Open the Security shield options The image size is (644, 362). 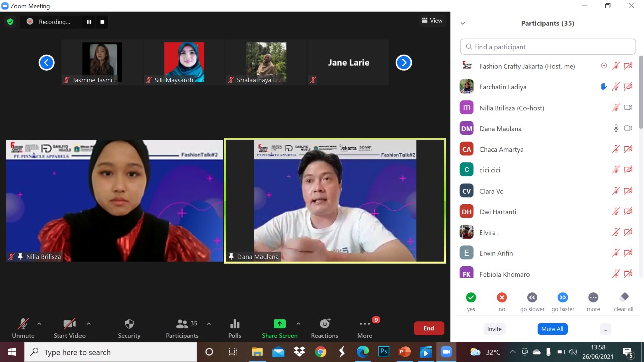click(129, 328)
